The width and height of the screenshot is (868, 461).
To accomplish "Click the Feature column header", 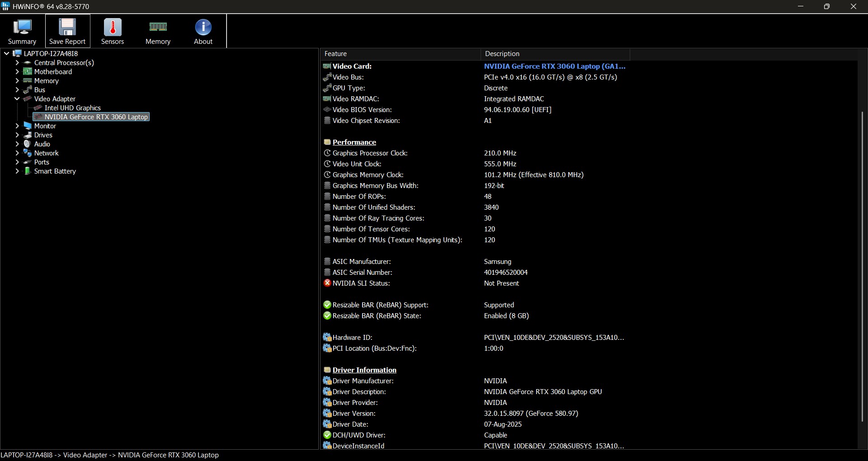I will (401, 54).
